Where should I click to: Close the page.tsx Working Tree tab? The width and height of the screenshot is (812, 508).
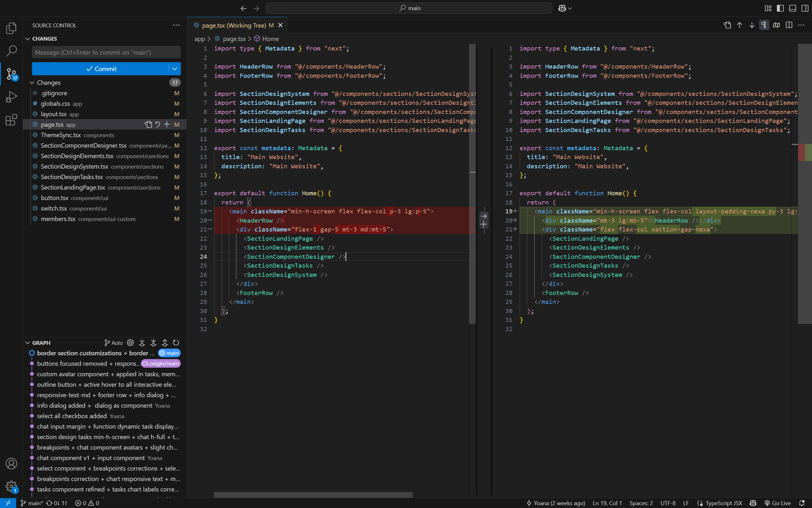tap(280, 25)
